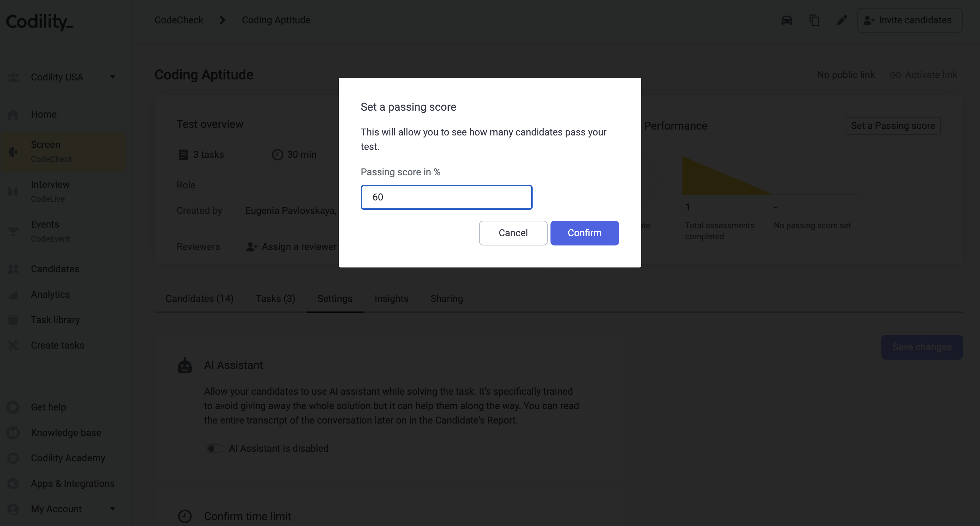Click the pencil edit icon

pos(842,20)
